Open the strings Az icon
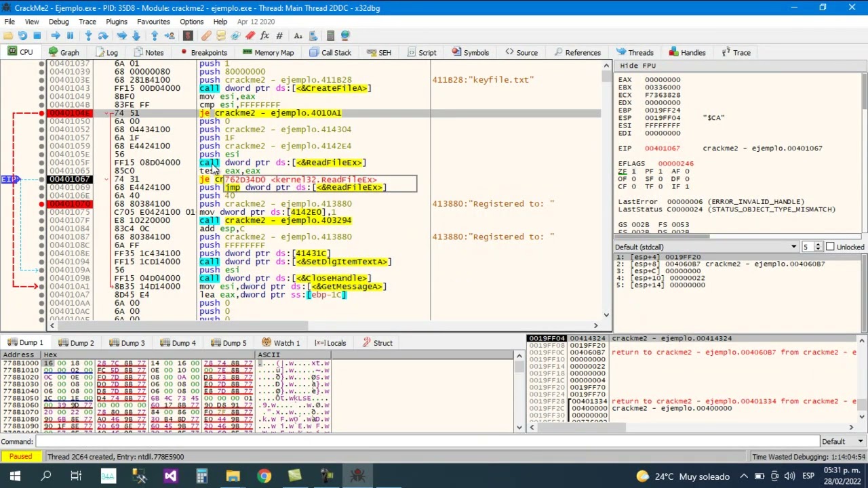The width and height of the screenshot is (868, 488). pos(298,35)
